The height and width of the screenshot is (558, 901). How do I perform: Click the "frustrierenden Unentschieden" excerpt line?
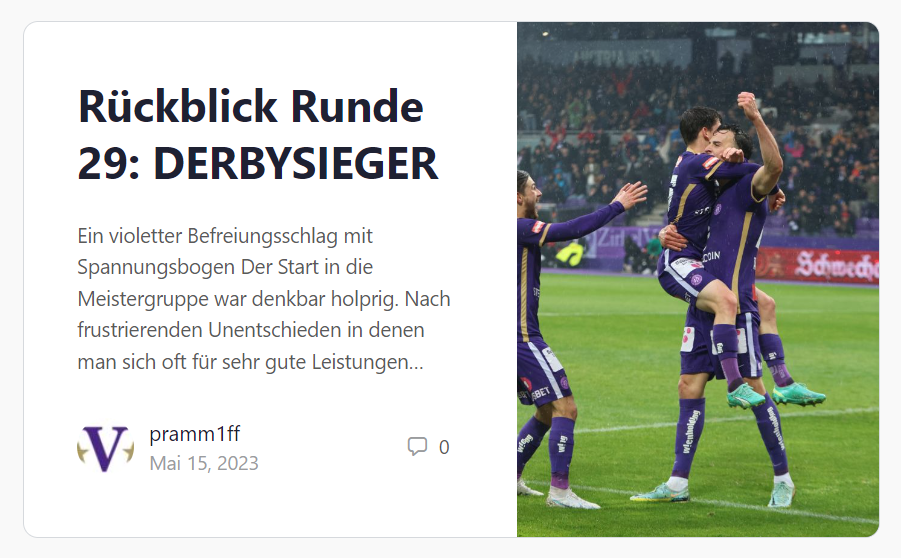[x=251, y=330]
